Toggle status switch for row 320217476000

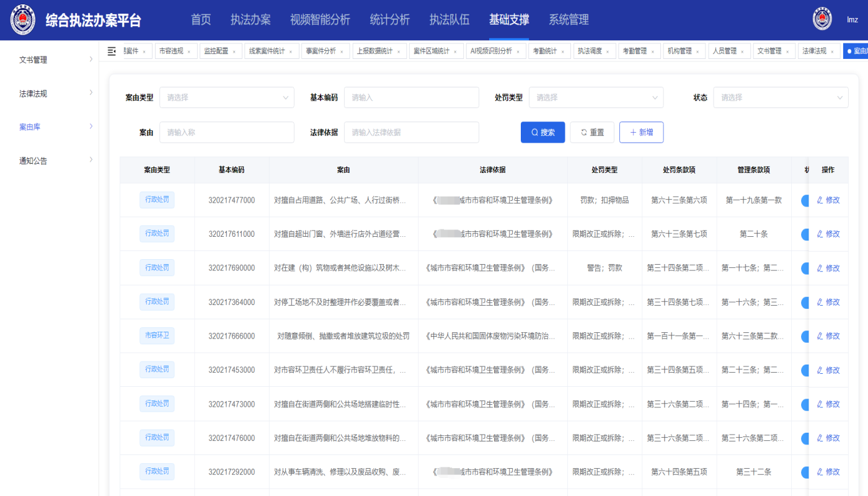(x=805, y=438)
